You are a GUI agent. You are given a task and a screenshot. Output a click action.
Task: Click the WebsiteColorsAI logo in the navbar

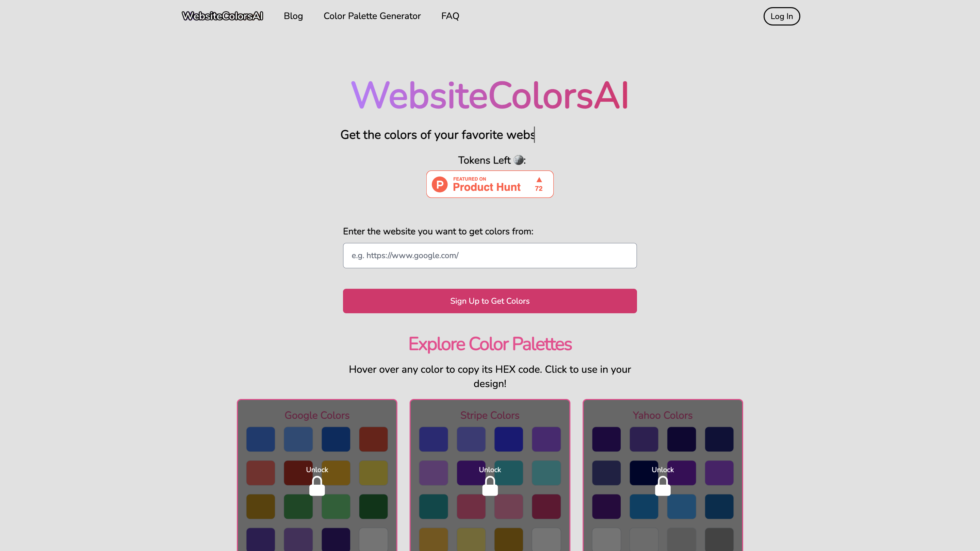[x=222, y=16]
